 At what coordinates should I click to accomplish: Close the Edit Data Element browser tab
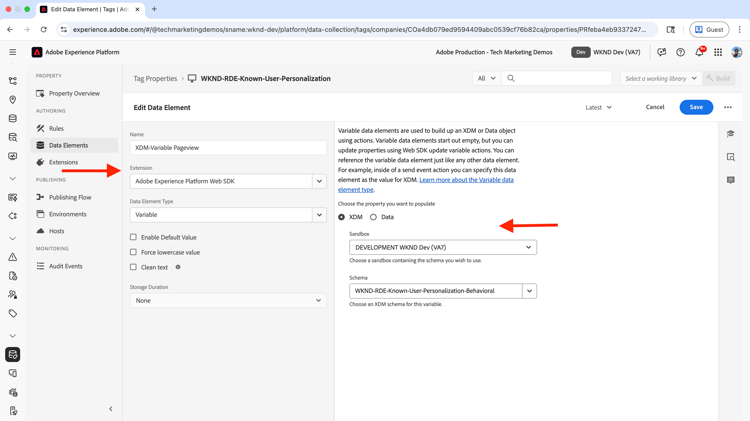(137, 9)
